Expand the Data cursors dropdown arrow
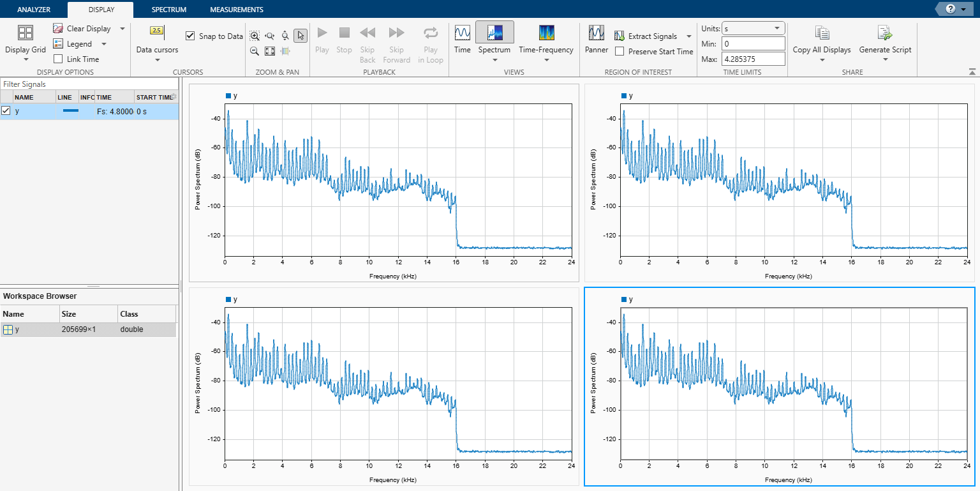 pyautogui.click(x=157, y=60)
